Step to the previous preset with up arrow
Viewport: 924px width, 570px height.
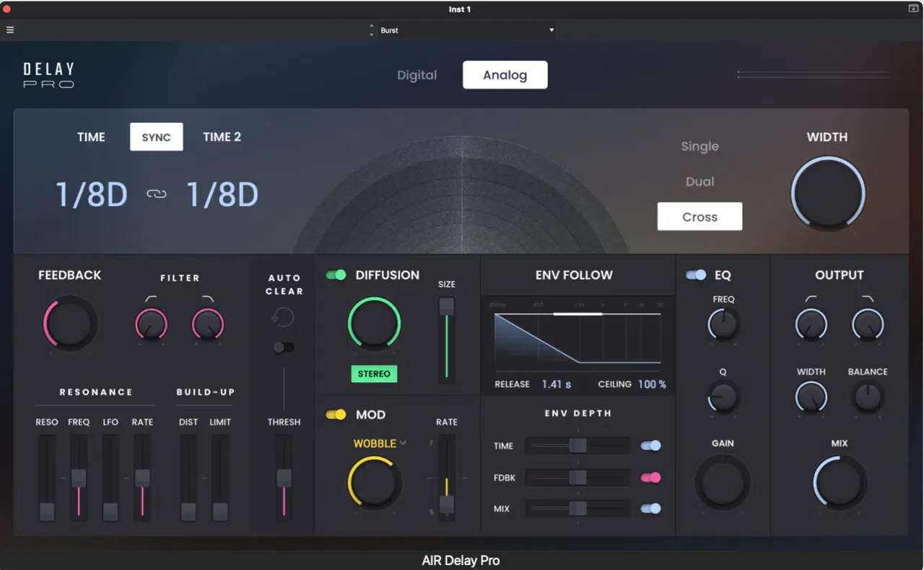tap(372, 27)
